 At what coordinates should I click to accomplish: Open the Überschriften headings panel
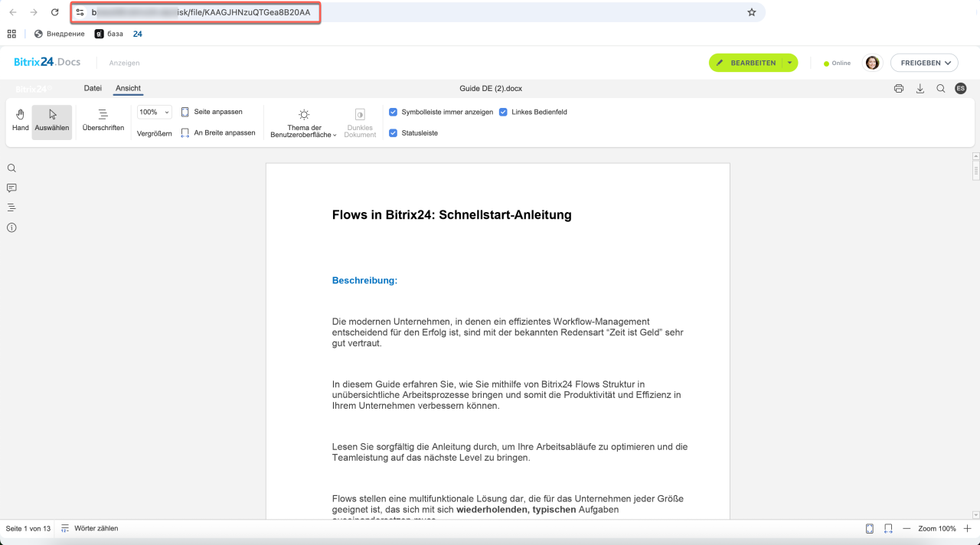click(x=103, y=121)
